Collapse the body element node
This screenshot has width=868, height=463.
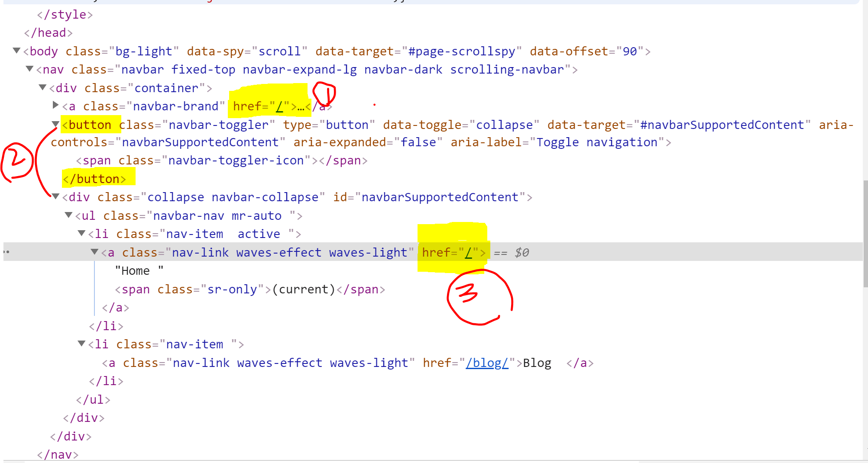pyautogui.click(x=16, y=51)
